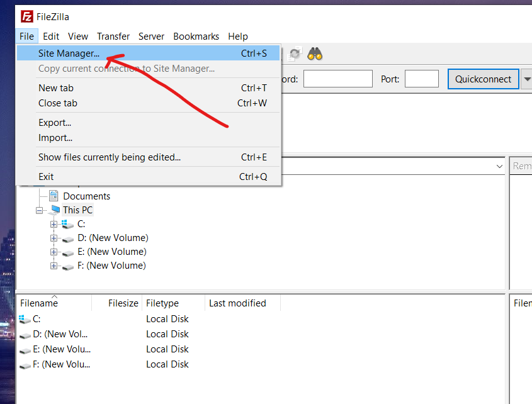Click the F: drive icon in file list
Screen dimensions: 532x404
25,365
